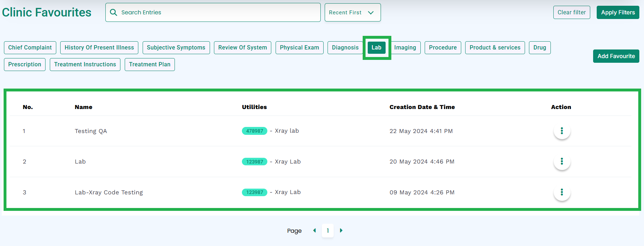644x246 pixels.
Task: Go to next page arrow
Action: 341,231
